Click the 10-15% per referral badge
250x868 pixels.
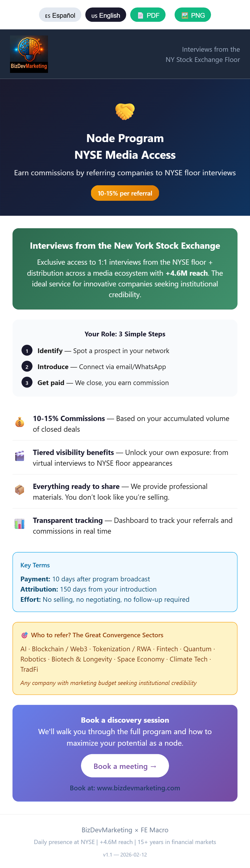125,193
